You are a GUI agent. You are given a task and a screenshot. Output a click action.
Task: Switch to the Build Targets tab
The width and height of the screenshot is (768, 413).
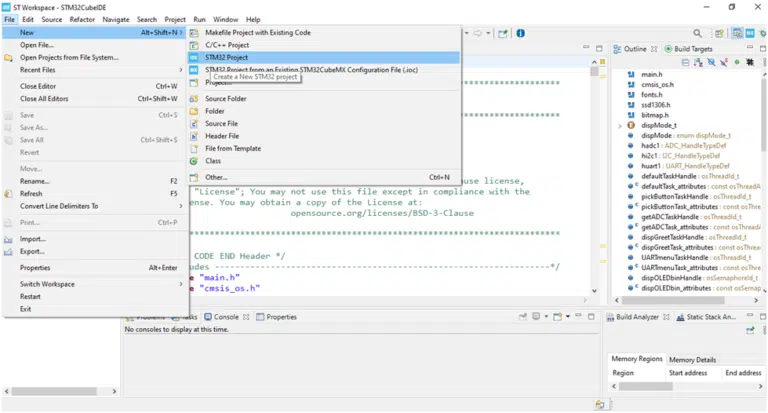[688, 49]
